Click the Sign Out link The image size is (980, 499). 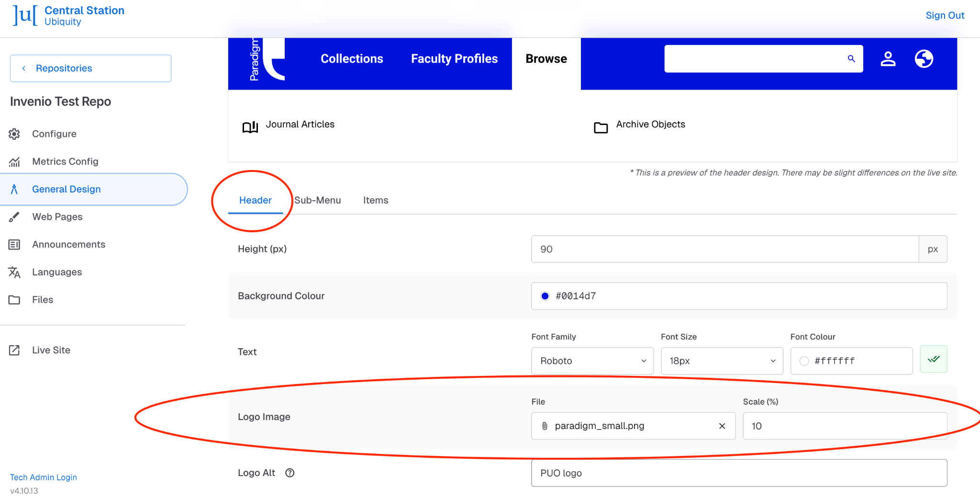pyautogui.click(x=945, y=15)
